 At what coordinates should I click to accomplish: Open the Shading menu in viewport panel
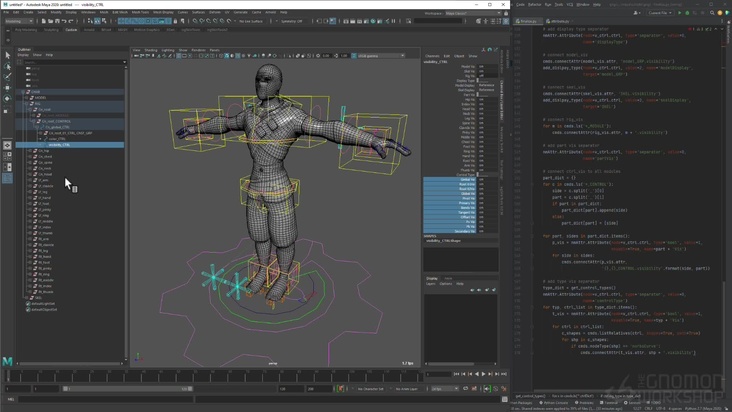coord(151,49)
